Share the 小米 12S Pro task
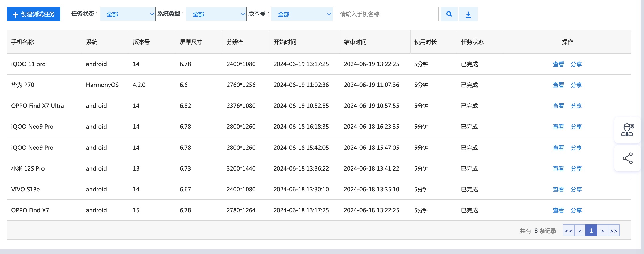The image size is (644, 254). point(576,168)
